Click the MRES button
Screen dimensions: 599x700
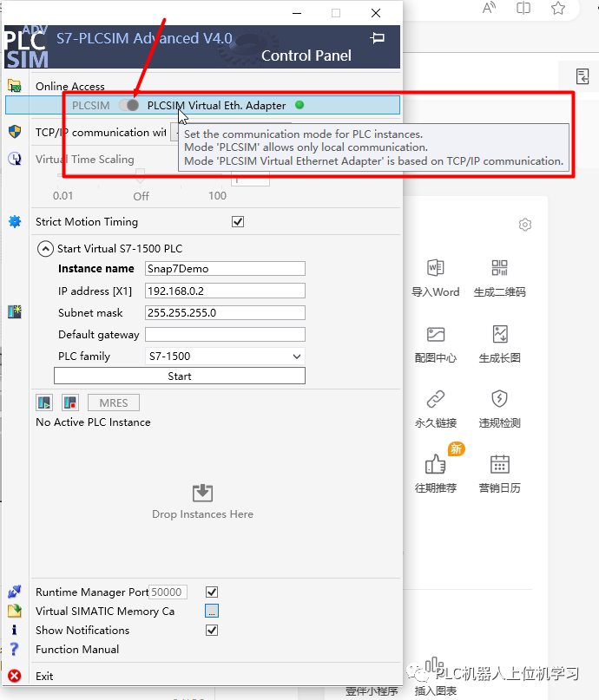click(x=114, y=402)
